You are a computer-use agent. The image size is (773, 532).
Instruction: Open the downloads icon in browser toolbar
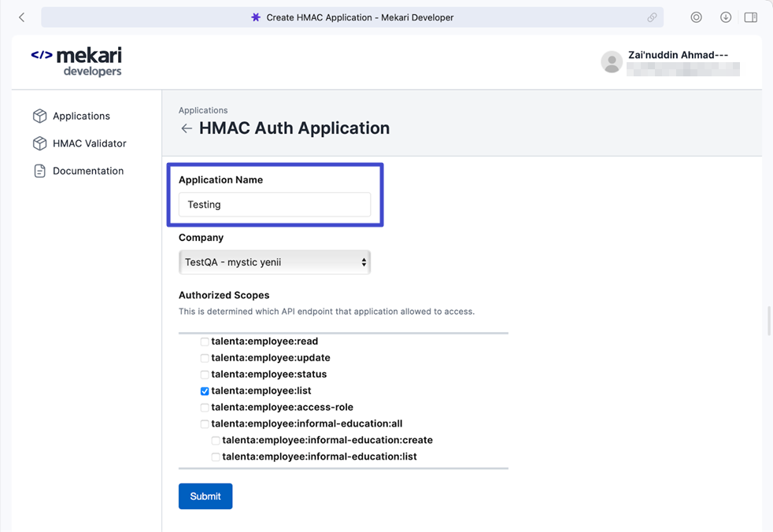[725, 17]
